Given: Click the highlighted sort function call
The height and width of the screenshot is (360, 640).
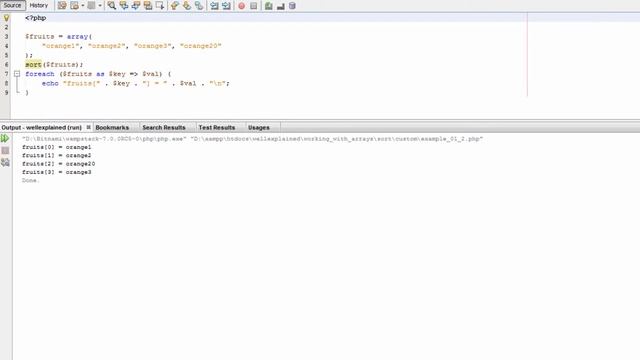Looking at the screenshot, I should pyautogui.click(x=33, y=64).
